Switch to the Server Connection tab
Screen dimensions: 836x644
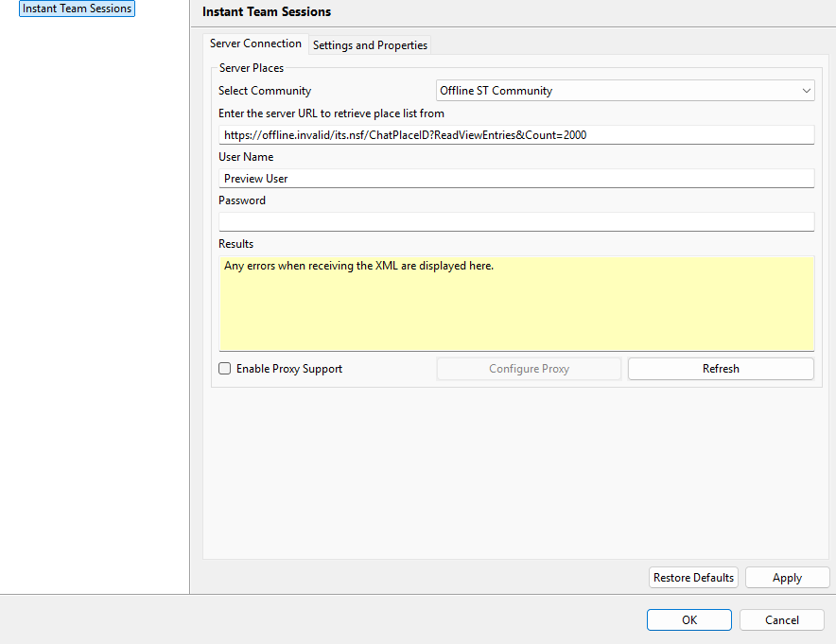pos(255,44)
